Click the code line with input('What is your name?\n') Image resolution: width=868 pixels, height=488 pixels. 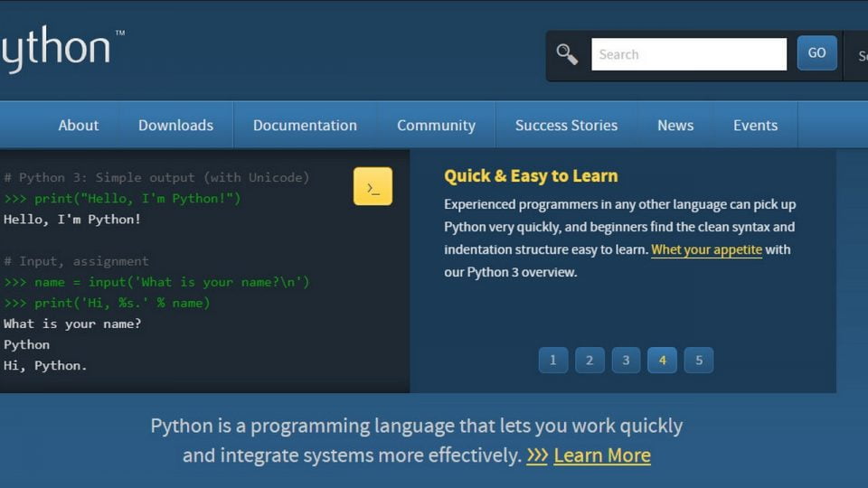pyautogui.click(x=156, y=282)
